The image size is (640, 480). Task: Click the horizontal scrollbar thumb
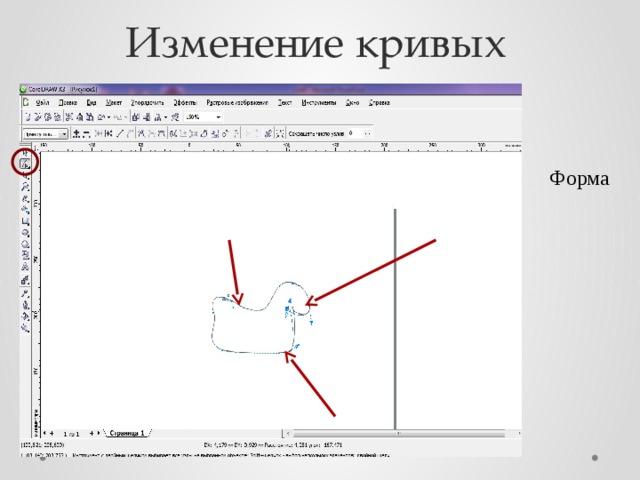(x=398, y=433)
